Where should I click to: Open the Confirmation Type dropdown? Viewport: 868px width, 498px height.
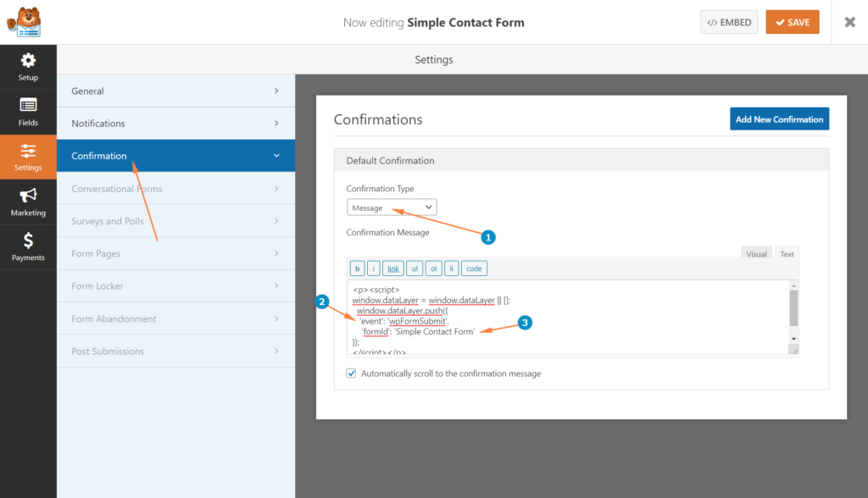point(392,207)
